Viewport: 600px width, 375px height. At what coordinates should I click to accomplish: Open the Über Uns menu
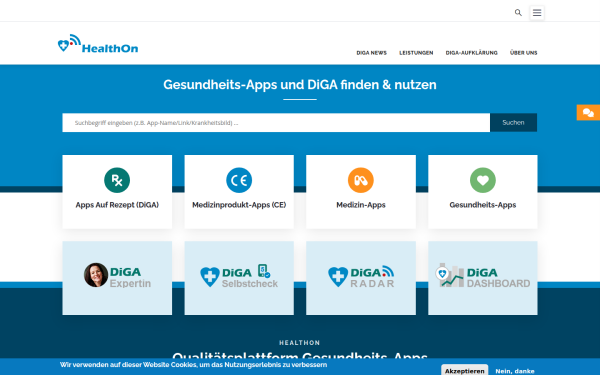tap(523, 53)
